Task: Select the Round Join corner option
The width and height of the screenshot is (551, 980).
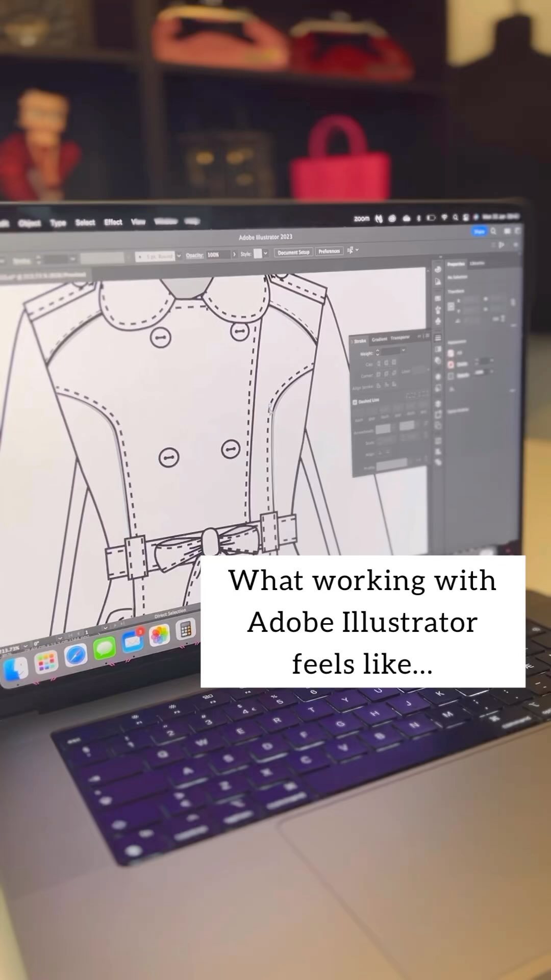Action: click(x=386, y=374)
